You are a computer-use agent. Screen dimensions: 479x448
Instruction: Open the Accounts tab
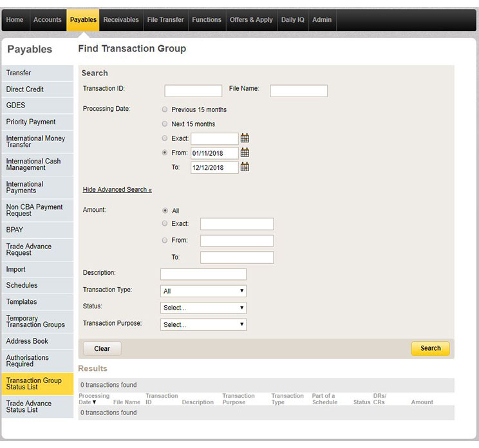click(48, 20)
